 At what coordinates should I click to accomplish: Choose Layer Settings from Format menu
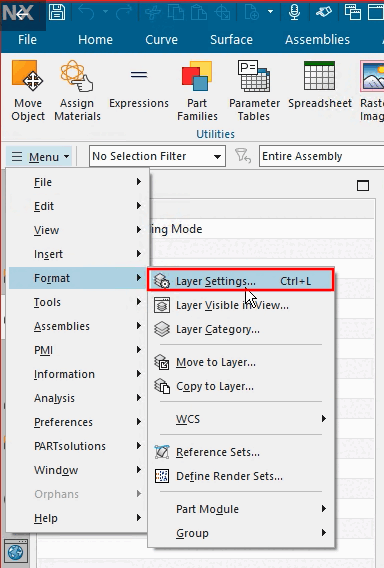click(240, 280)
